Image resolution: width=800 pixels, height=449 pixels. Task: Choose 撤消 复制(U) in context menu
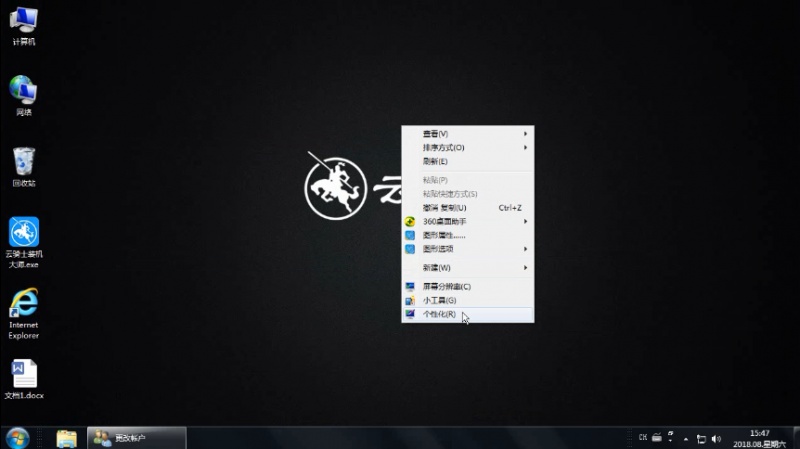point(468,208)
